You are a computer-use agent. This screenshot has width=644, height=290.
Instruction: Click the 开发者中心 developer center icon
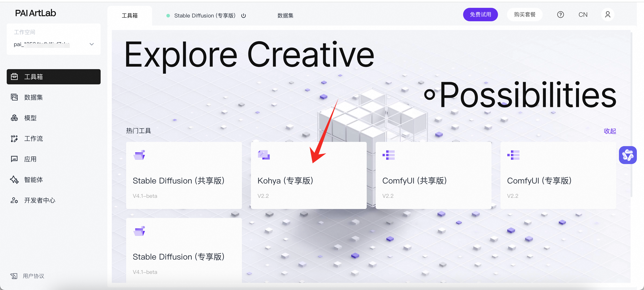(x=15, y=200)
